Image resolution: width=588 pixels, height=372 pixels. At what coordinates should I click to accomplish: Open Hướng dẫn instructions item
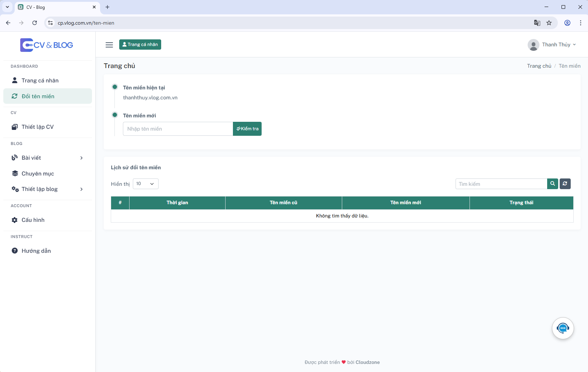coord(47,251)
